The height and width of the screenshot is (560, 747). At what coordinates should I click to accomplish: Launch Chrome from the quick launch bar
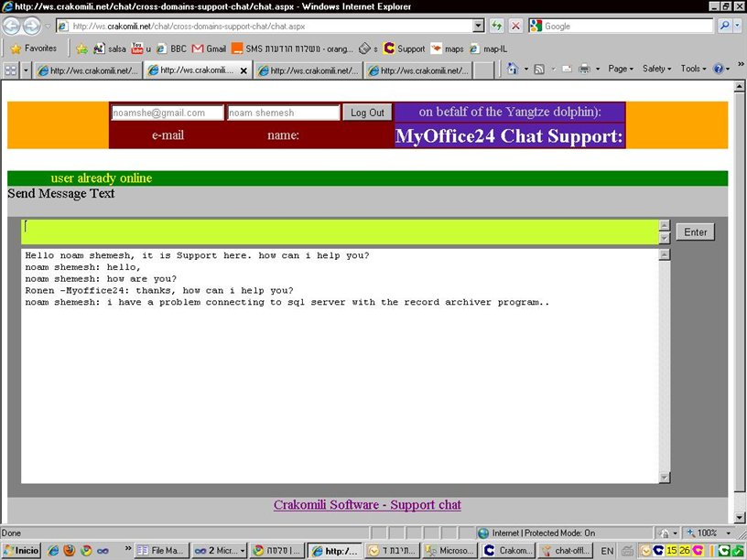tap(86, 551)
